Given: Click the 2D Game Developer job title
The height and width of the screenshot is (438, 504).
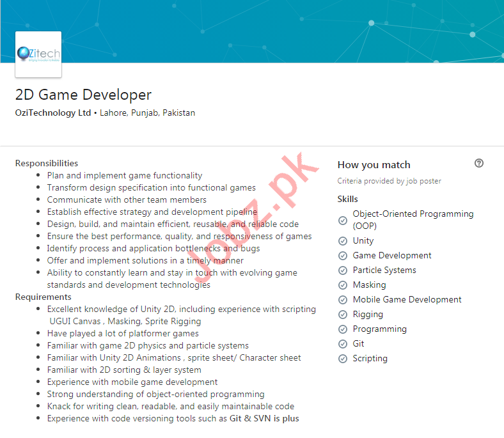Looking at the screenshot, I should [x=83, y=95].
